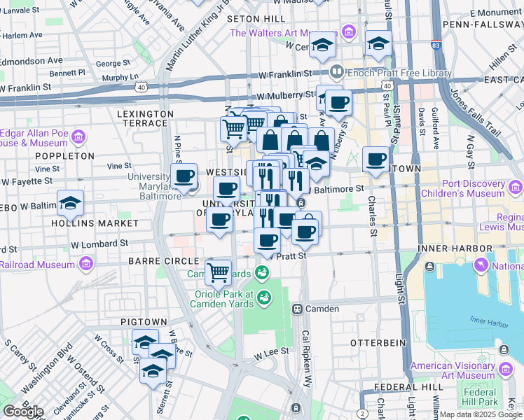Click the coffee cup marker on W Pratt St
The image size is (524, 420).
click(x=267, y=241)
